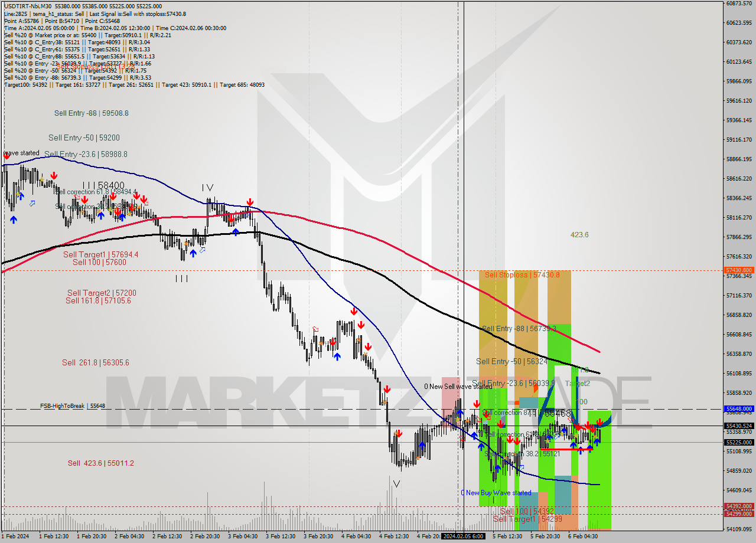Click the green '423.6' label

(579, 235)
